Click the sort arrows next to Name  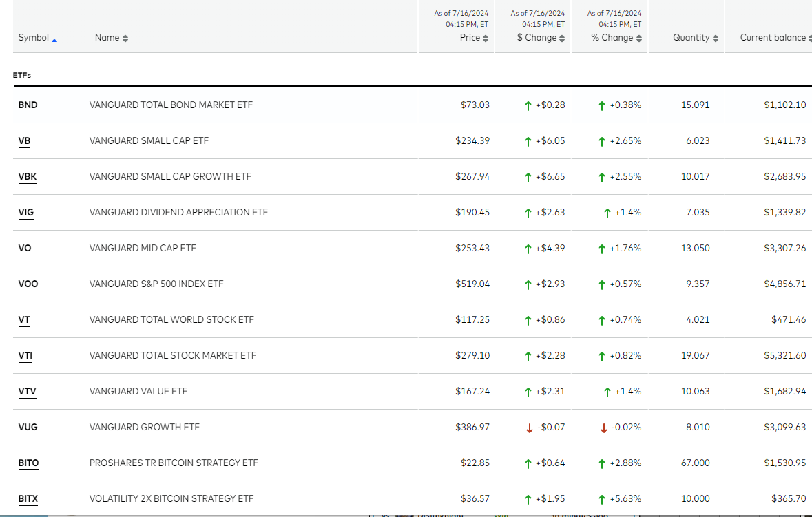(125, 39)
